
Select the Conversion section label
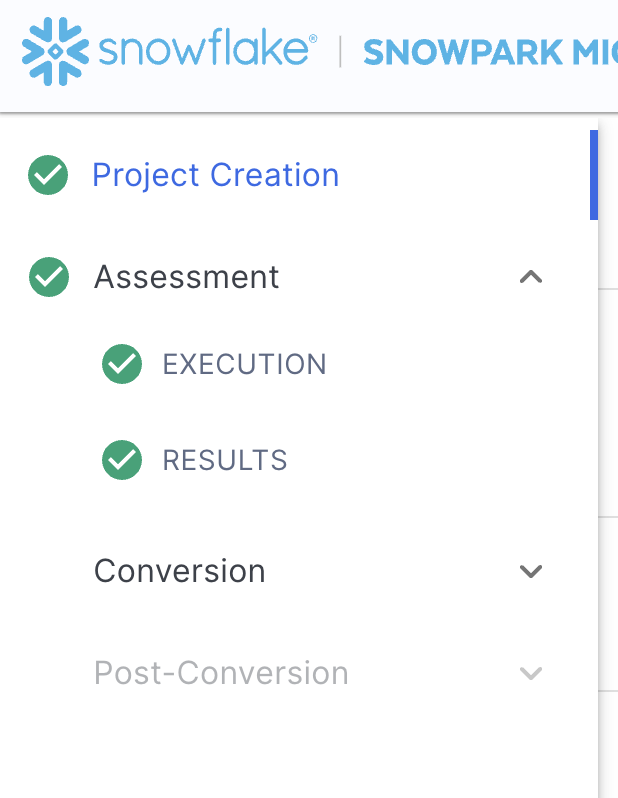(179, 571)
